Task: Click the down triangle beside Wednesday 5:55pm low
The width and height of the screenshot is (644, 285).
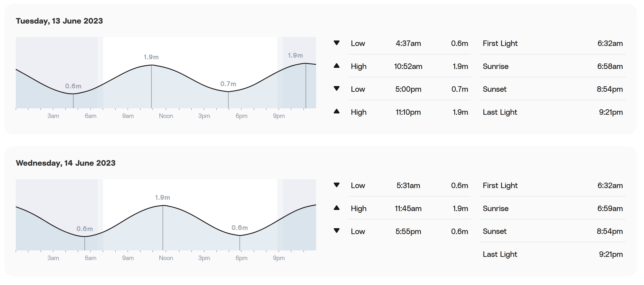Action: pos(336,230)
